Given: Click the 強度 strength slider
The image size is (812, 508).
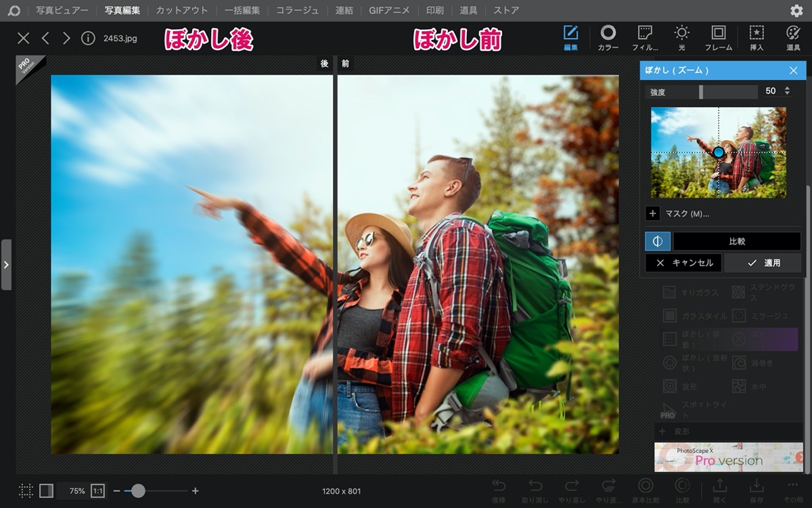Looking at the screenshot, I should 702,91.
